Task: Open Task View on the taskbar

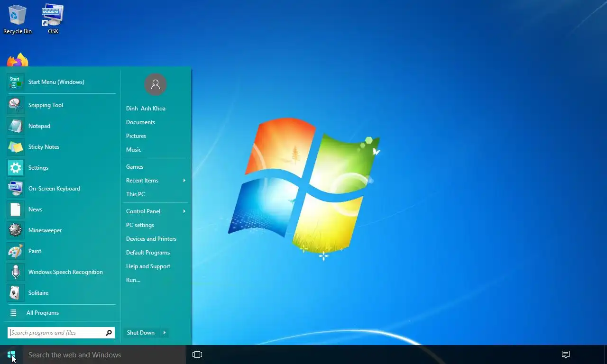Action: (197, 355)
